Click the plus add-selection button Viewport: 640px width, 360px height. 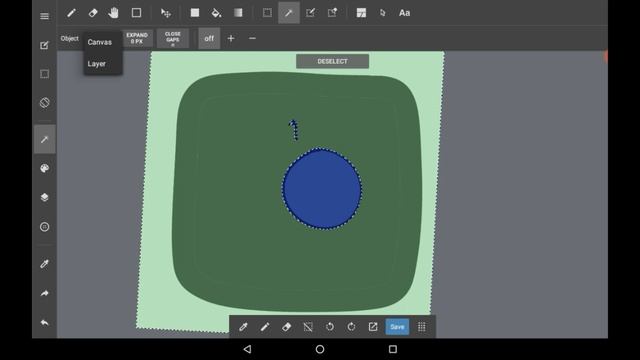(x=231, y=38)
